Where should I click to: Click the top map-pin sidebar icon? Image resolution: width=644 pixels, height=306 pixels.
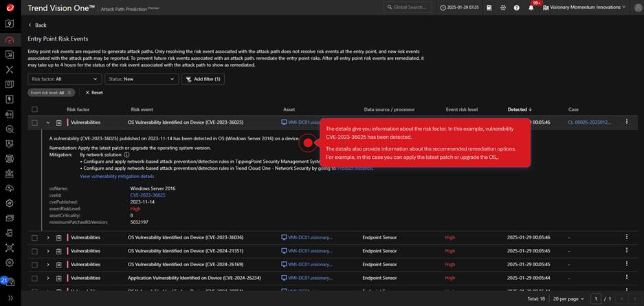click(10, 24)
